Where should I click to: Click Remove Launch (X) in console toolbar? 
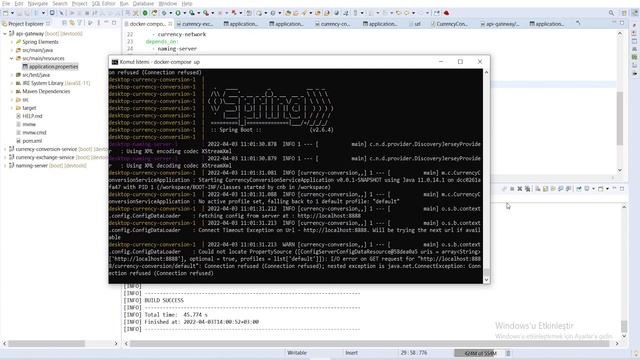coord(520,189)
